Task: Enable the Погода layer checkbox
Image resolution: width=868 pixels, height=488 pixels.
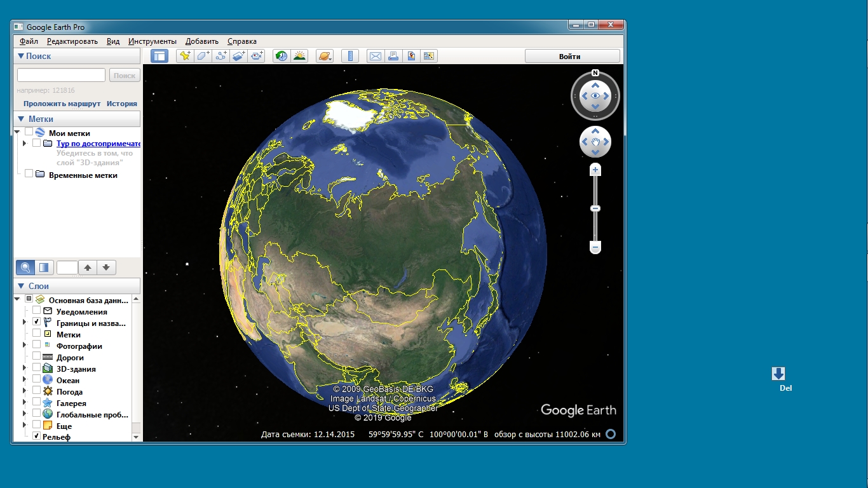Action: tap(36, 391)
